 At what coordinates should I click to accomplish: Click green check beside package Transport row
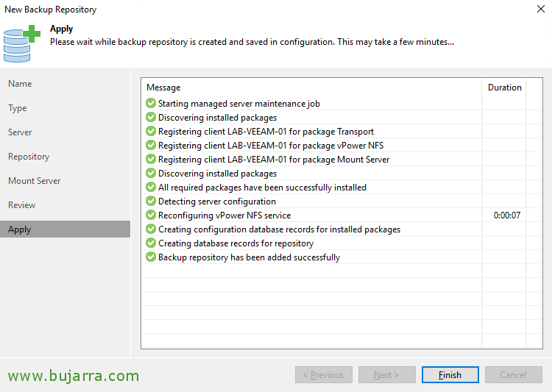151,131
